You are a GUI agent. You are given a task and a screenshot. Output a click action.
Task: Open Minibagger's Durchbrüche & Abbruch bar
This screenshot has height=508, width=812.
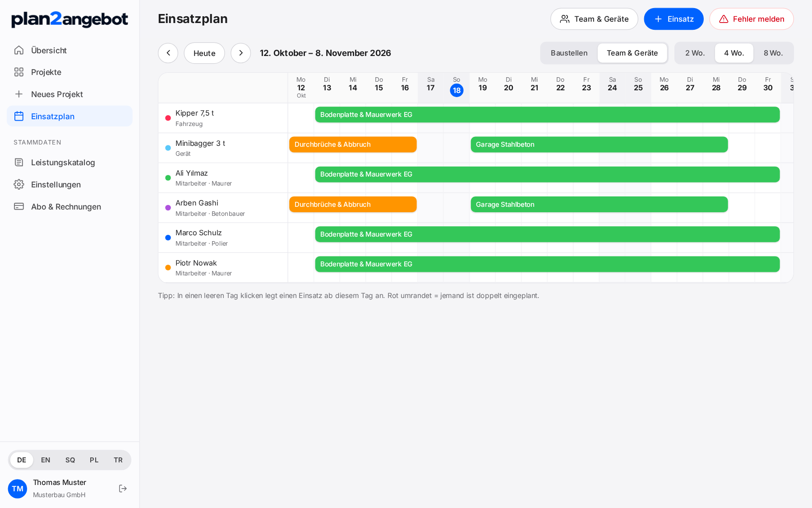point(353,144)
